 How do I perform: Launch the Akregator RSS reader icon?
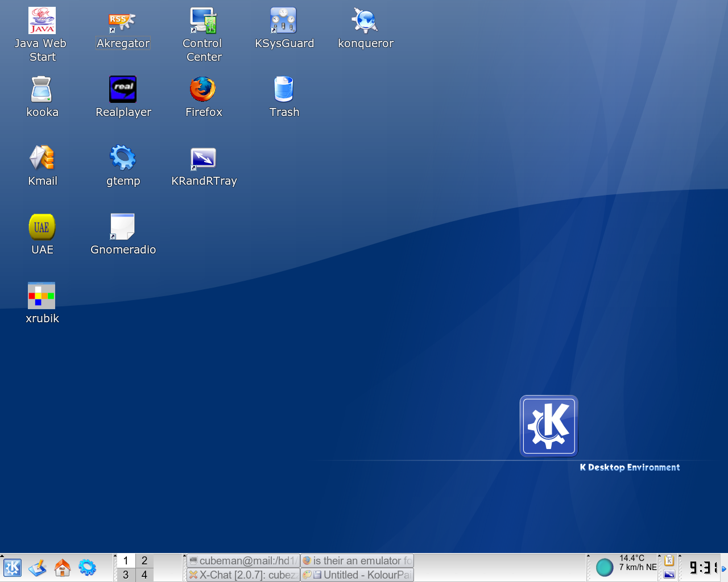[x=122, y=21]
